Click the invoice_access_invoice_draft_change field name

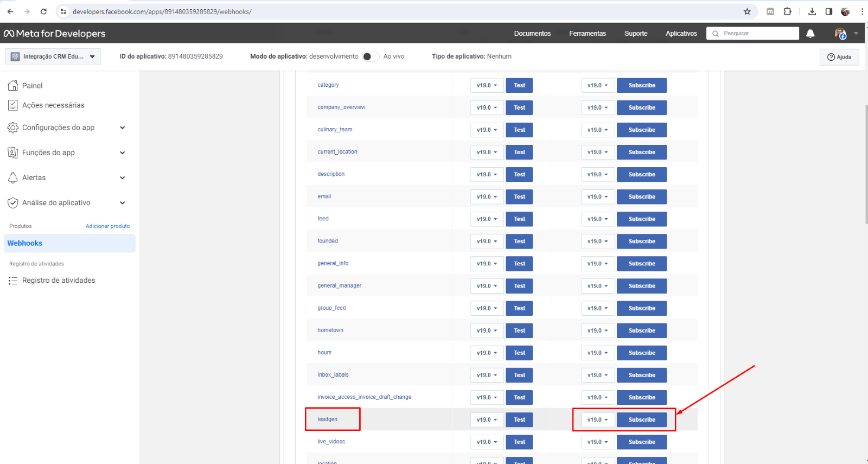(x=365, y=397)
